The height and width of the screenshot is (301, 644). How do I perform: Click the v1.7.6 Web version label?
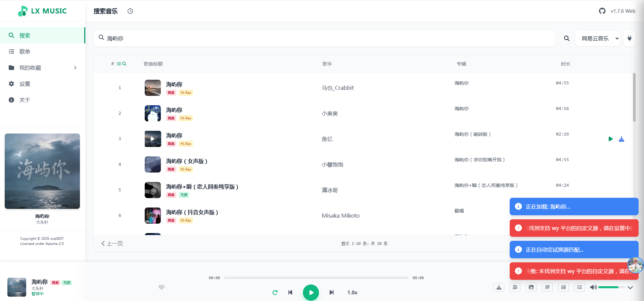[623, 11]
